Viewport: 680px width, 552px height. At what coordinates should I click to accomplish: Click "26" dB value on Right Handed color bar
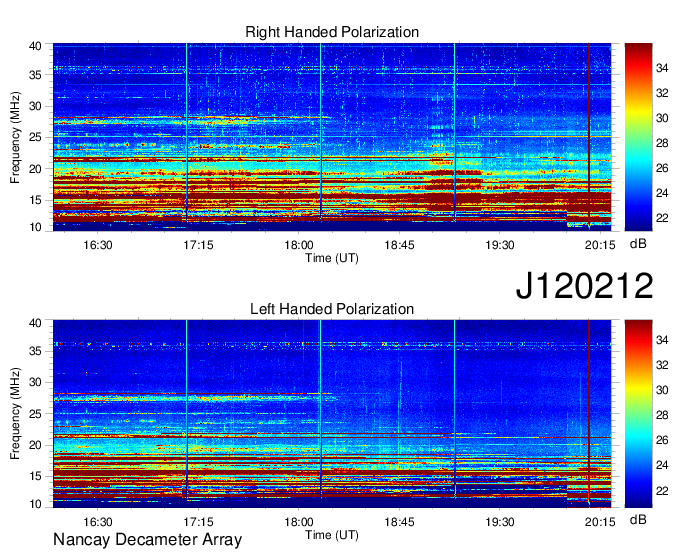pyautogui.click(x=662, y=168)
